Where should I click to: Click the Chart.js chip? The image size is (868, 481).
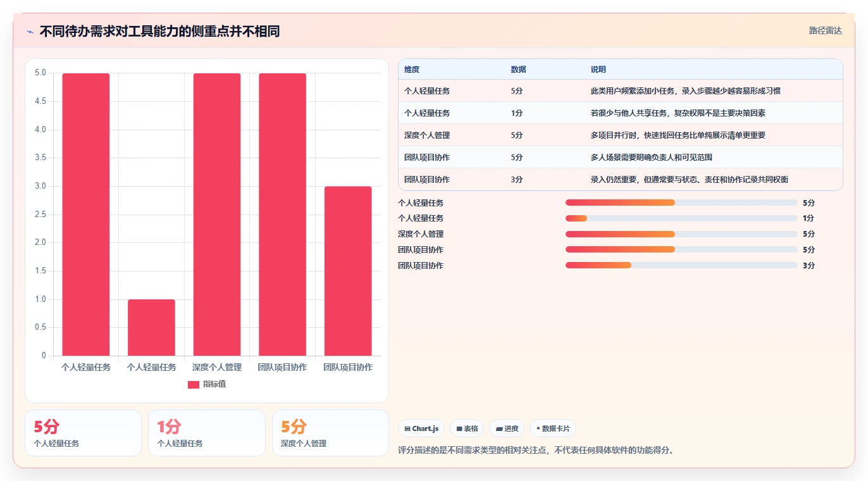421,428
